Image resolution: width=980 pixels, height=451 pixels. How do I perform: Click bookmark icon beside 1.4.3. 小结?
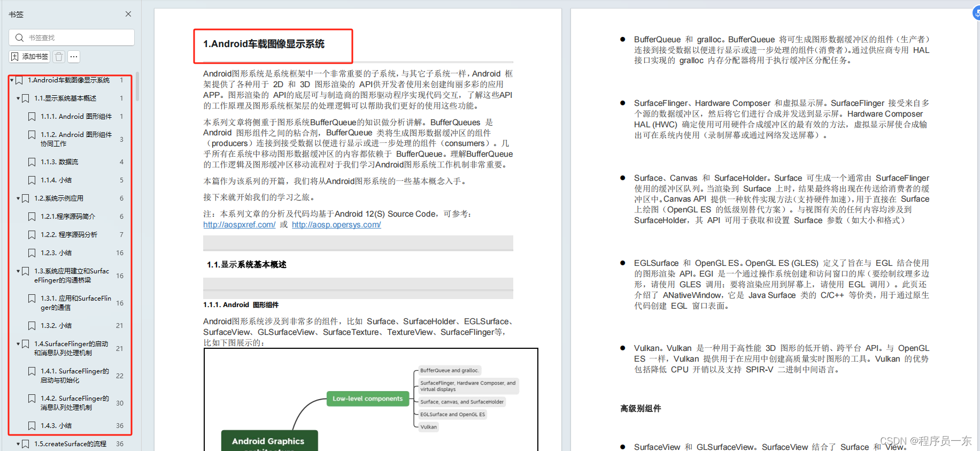click(x=32, y=425)
